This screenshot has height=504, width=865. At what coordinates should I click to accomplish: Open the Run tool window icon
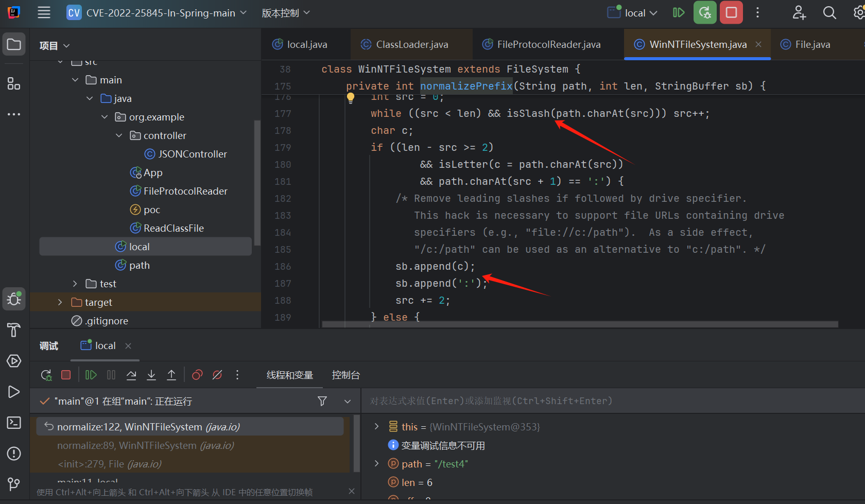tap(14, 392)
